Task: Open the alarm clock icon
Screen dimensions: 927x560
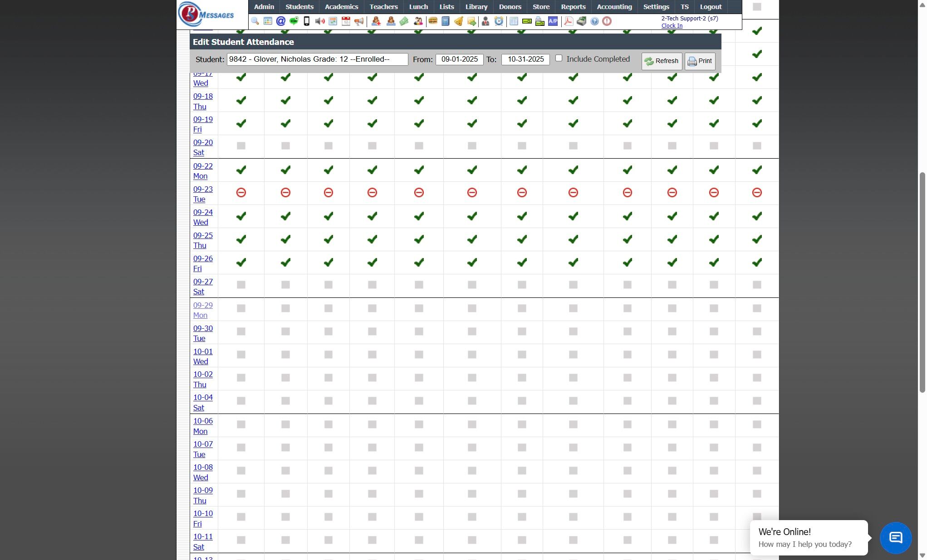Action: point(499,21)
